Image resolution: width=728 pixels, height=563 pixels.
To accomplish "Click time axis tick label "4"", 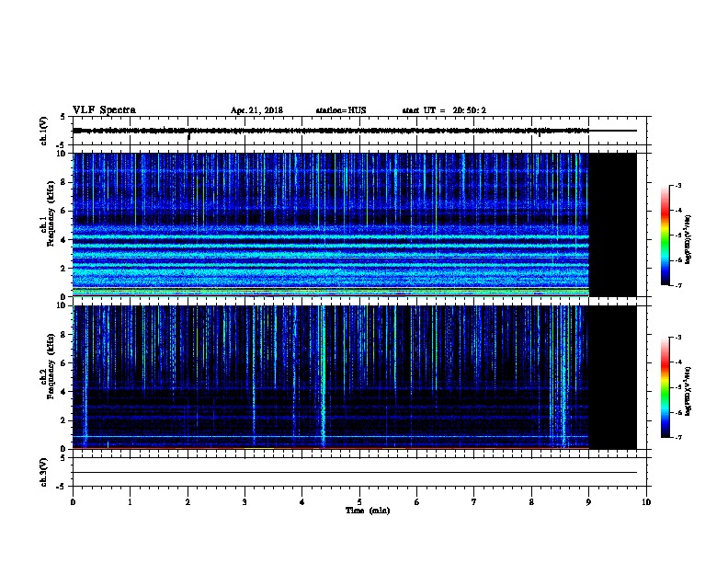I will click(x=301, y=502).
